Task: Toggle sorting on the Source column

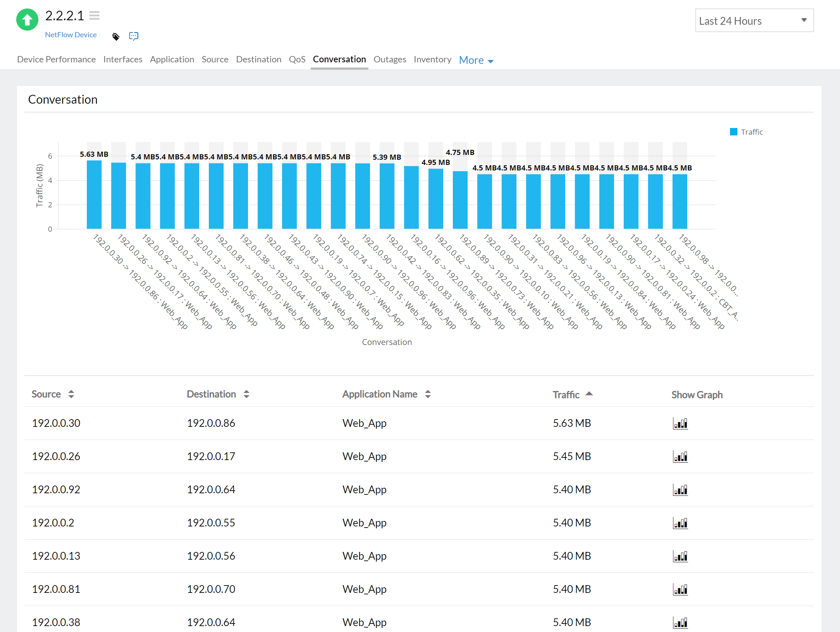Action: 71,394
